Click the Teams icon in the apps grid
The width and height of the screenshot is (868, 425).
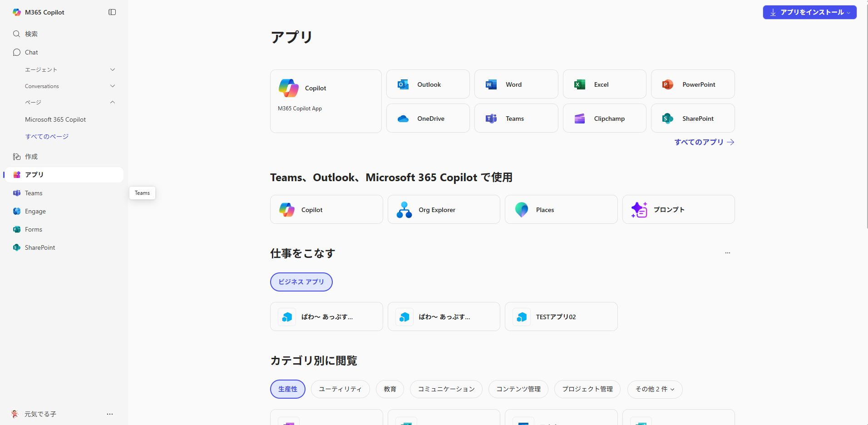coord(491,119)
